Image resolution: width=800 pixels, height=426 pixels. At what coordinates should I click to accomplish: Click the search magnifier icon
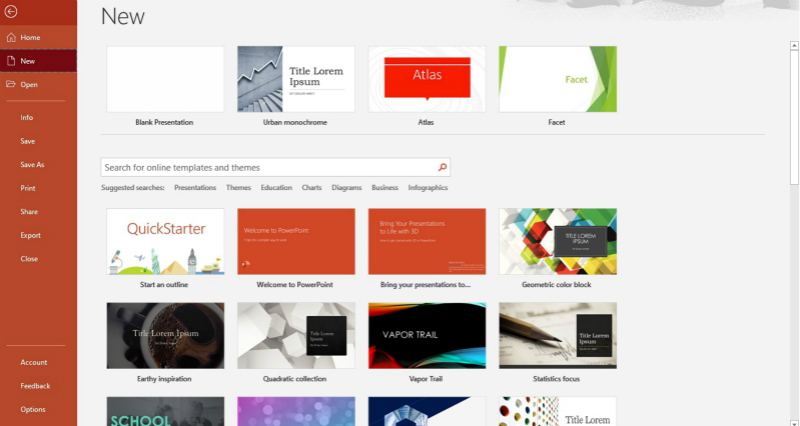(x=443, y=168)
